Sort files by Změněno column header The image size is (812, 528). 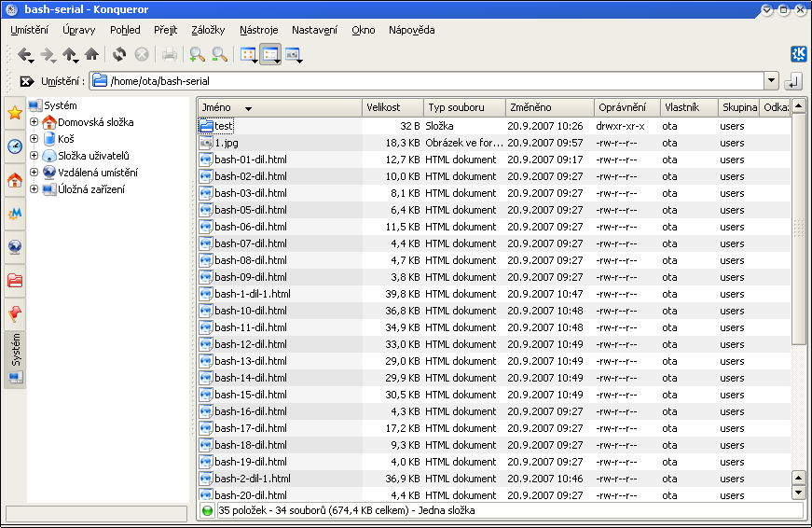(549, 107)
